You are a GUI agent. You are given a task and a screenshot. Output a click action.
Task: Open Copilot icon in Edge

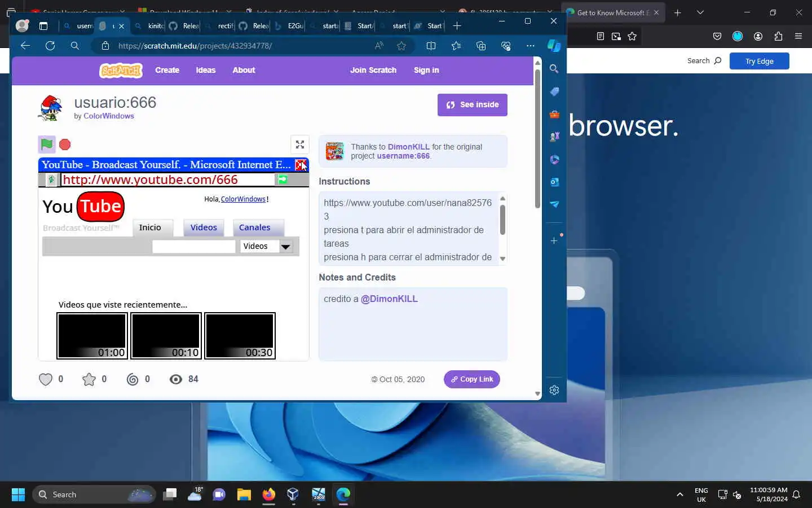(554, 46)
